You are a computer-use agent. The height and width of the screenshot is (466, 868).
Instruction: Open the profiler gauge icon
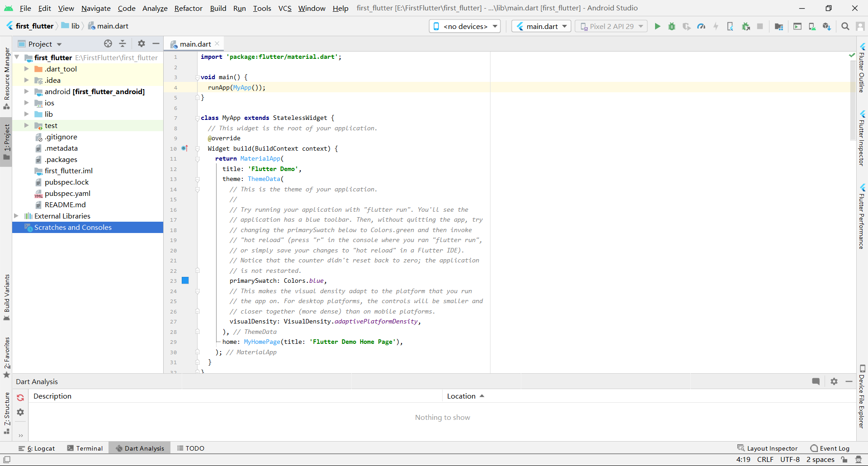pyautogui.click(x=701, y=26)
